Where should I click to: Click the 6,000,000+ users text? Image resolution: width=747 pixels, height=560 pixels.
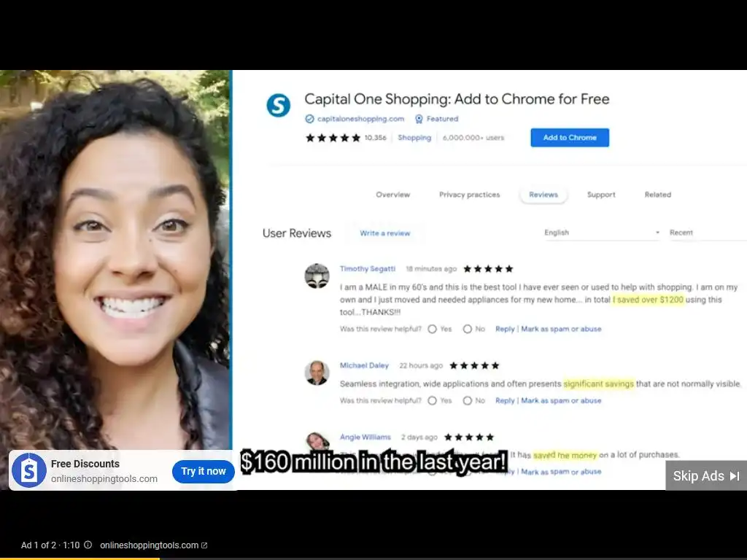point(473,138)
